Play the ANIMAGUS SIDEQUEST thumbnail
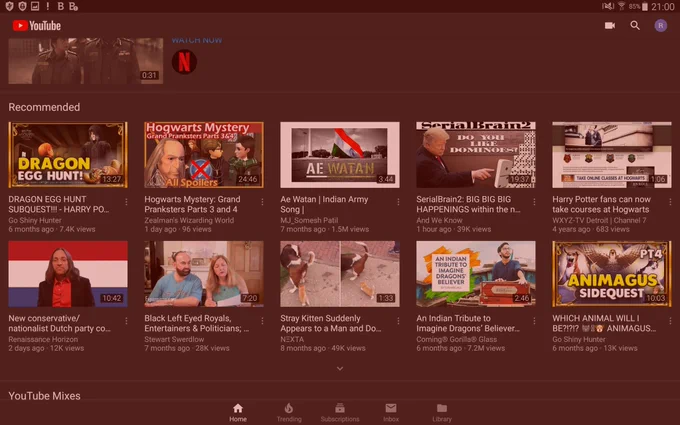Image resolution: width=680 pixels, height=425 pixels. [612, 274]
